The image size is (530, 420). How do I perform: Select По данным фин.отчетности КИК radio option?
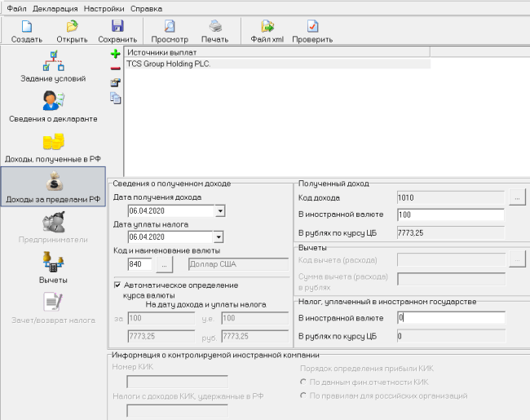[303, 382]
